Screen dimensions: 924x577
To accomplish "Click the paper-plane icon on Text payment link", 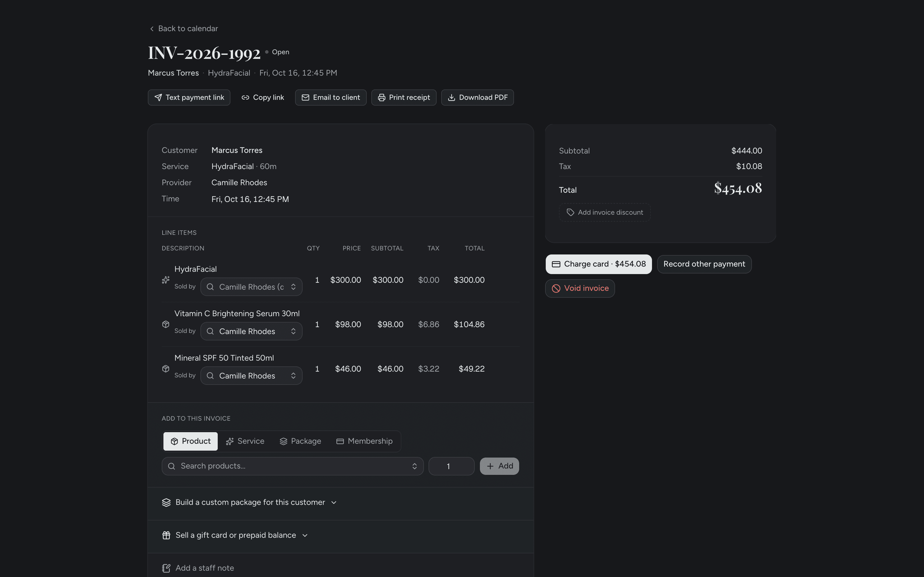I will click(x=158, y=98).
